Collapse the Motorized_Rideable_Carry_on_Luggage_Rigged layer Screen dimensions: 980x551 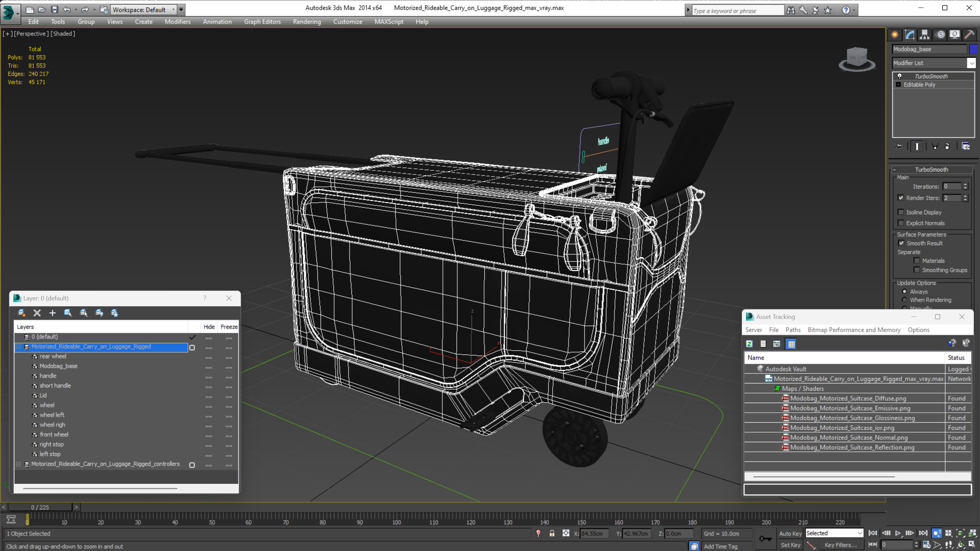click(x=18, y=346)
